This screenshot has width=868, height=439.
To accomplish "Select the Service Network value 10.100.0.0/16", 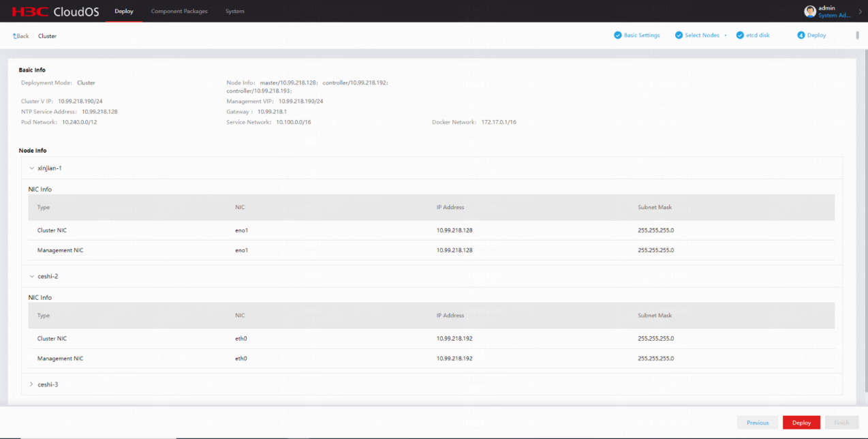I will click(x=294, y=122).
